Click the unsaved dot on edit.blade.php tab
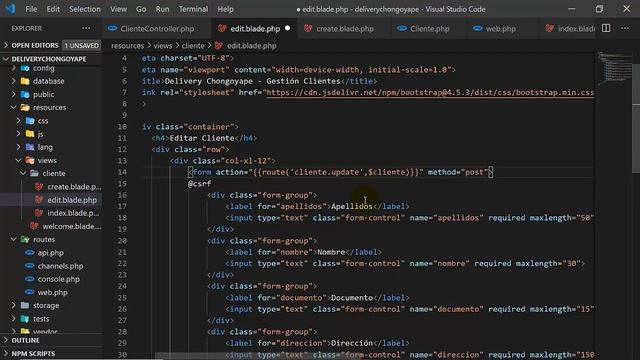This screenshot has width=640, height=360. (287, 28)
